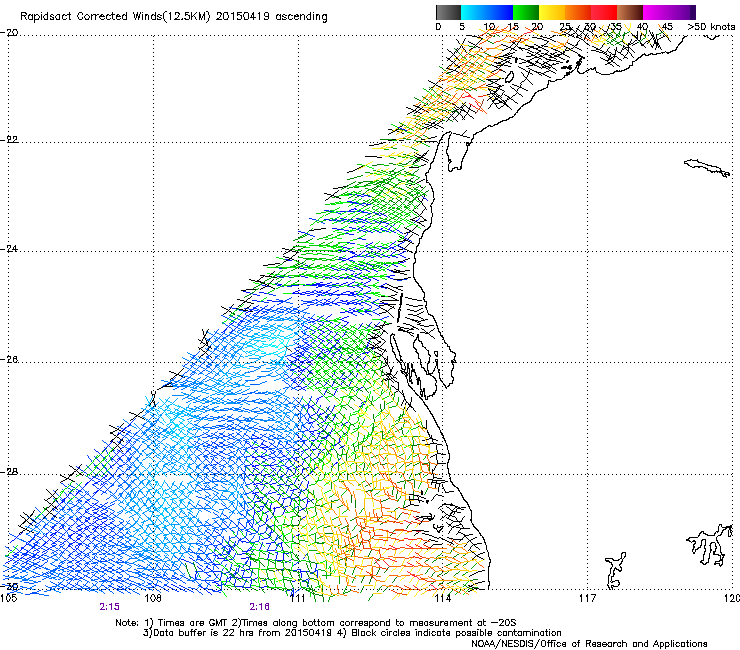Click the title 'Rapidscat Corrected Winds(12.5KM)'

point(115,17)
